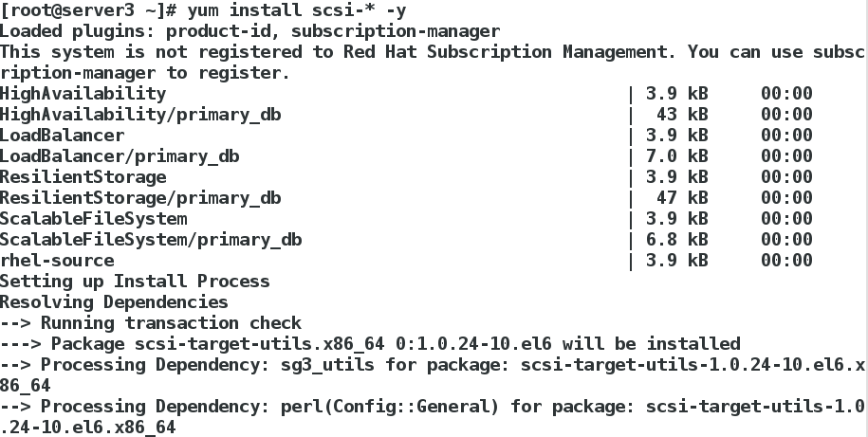The image size is (868, 437).
Task: Click the Resolving Dependencies line
Action: click(114, 302)
